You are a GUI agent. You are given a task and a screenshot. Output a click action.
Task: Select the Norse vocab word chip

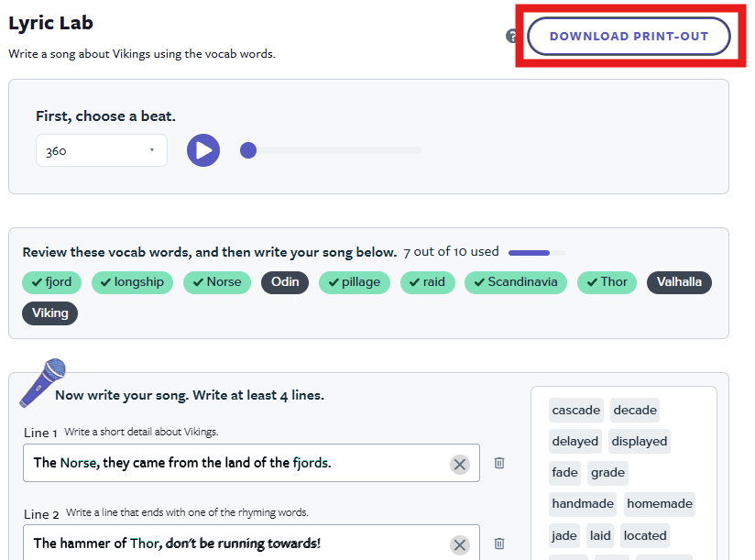(x=217, y=282)
